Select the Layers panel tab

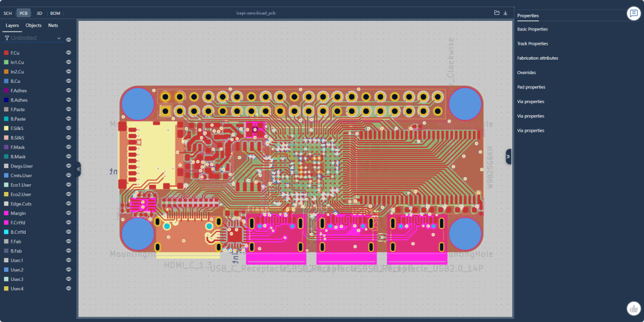pyautogui.click(x=13, y=26)
